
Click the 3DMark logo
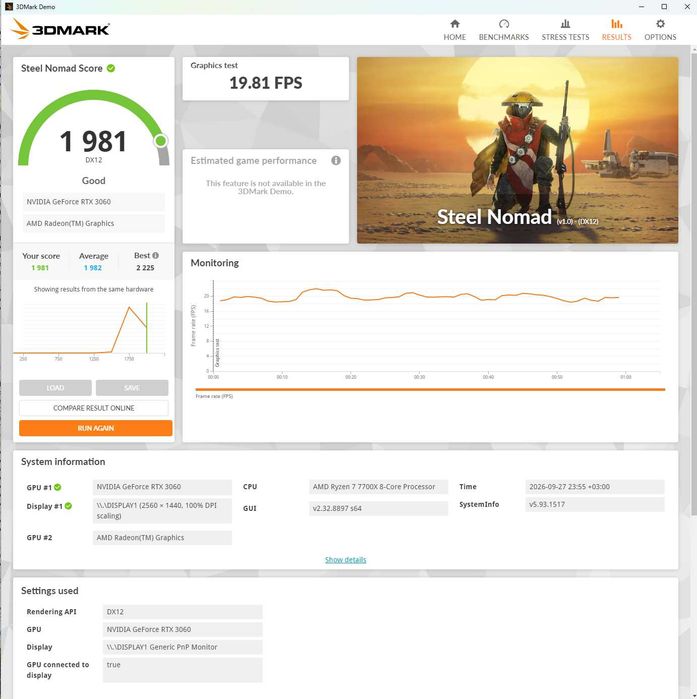point(60,29)
